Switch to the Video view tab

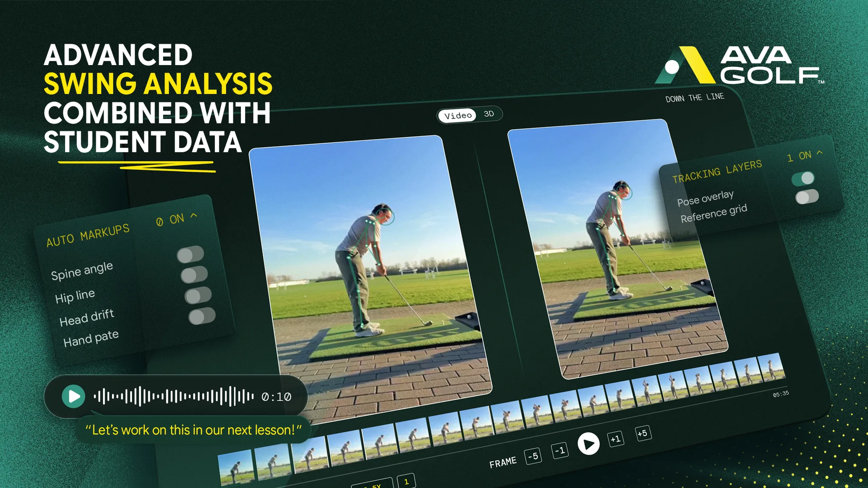tap(458, 116)
